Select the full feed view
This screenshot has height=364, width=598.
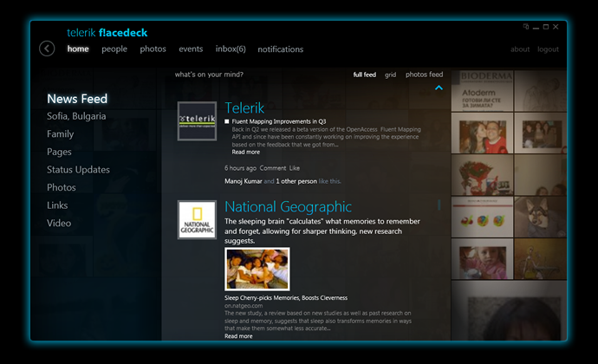coord(364,75)
